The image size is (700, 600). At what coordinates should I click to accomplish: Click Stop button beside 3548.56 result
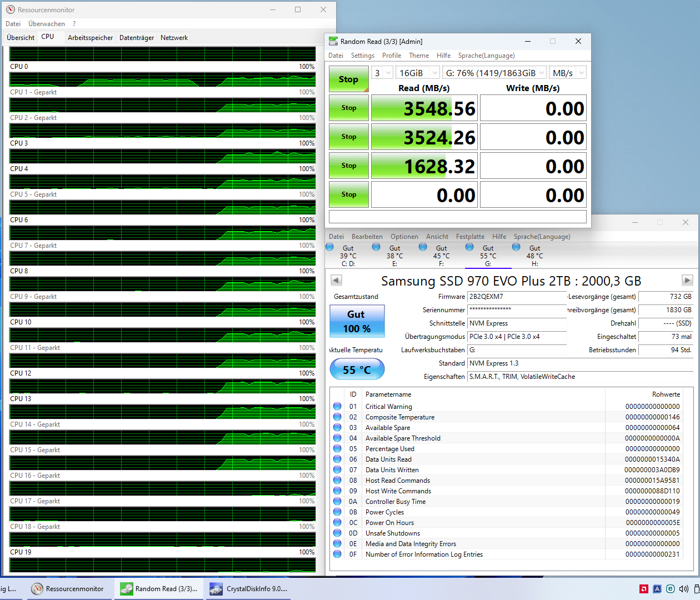point(349,108)
